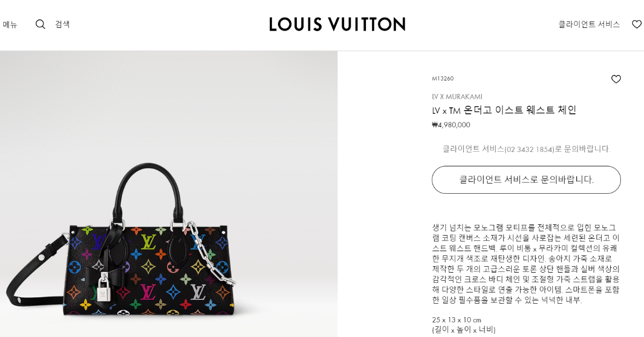
Task: Open the multicolor monogram bag product image
Action: [169, 194]
